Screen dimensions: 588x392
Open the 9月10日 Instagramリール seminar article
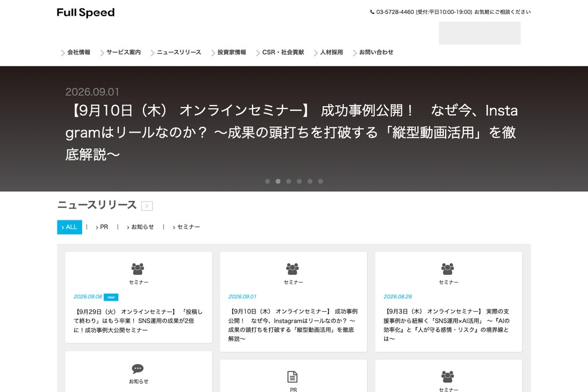pos(293,325)
